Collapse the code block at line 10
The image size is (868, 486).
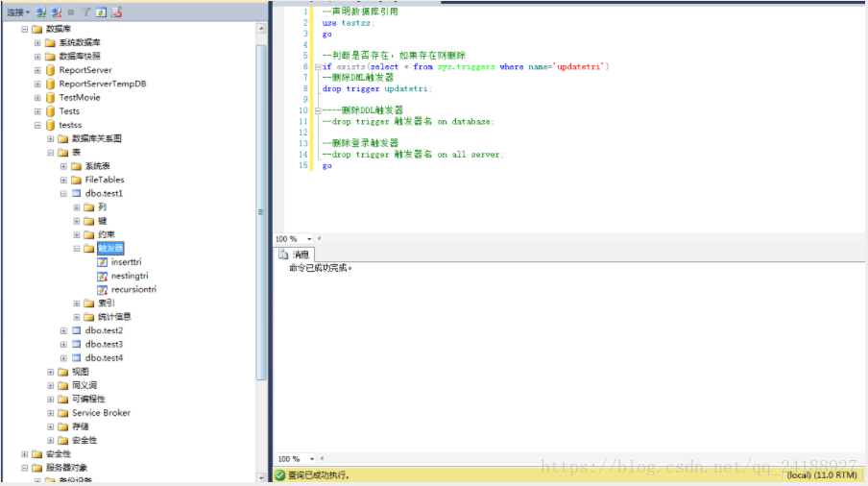(x=318, y=110)
